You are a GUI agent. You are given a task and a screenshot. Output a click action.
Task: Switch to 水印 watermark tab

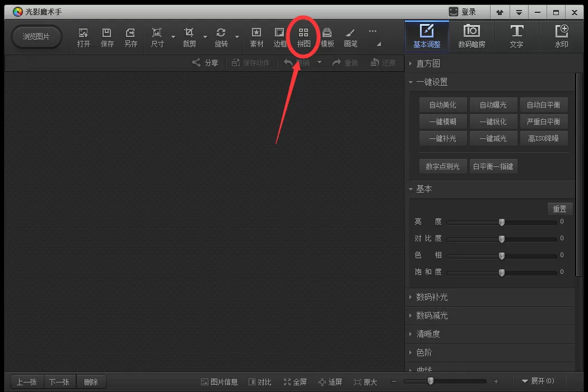point(561,36)
